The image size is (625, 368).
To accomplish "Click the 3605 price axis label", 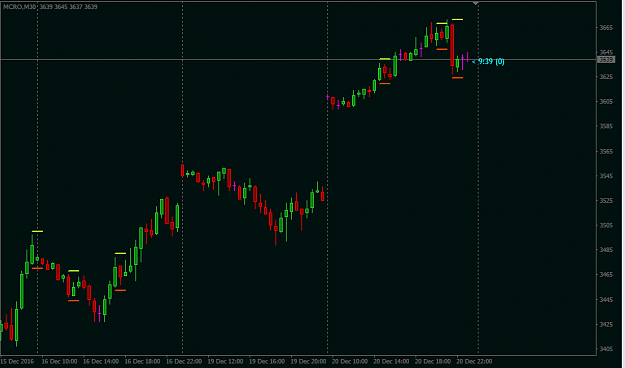I will [606, 102].
